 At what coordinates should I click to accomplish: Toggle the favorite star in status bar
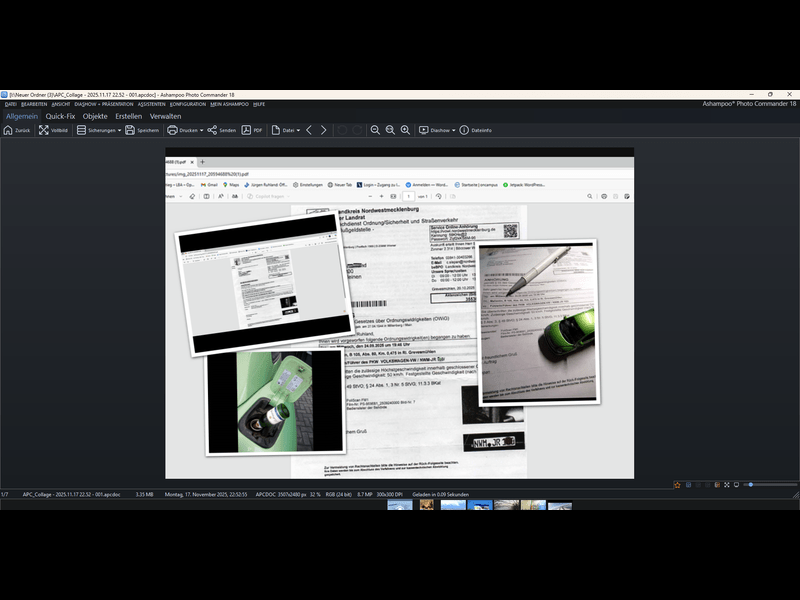(x=677, y=485)
